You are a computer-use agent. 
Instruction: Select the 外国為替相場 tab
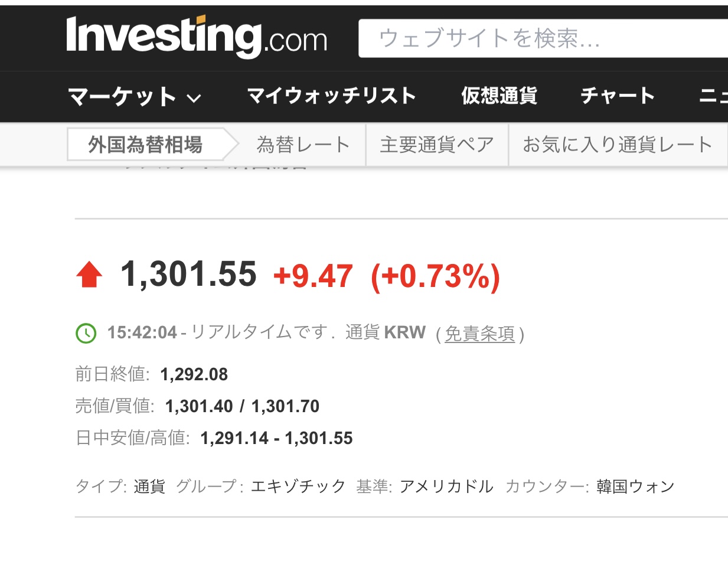(x=145, y=145)
